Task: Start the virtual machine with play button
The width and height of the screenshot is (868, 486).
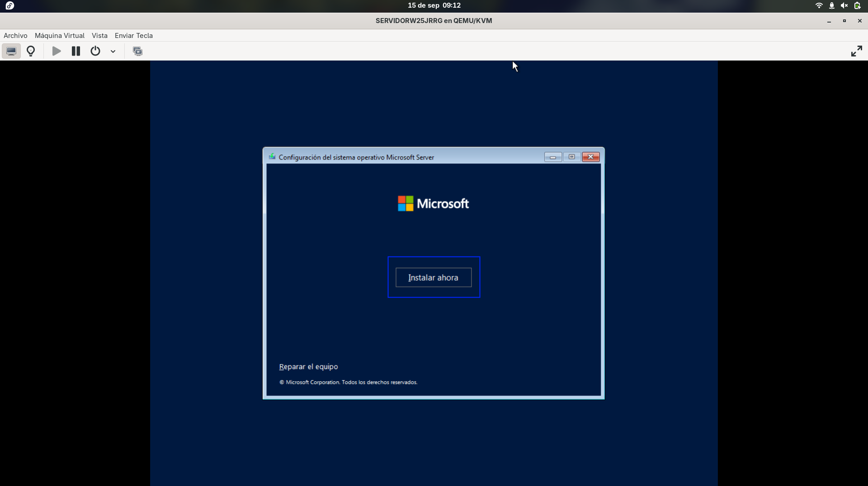Action: tap(57, 51)
